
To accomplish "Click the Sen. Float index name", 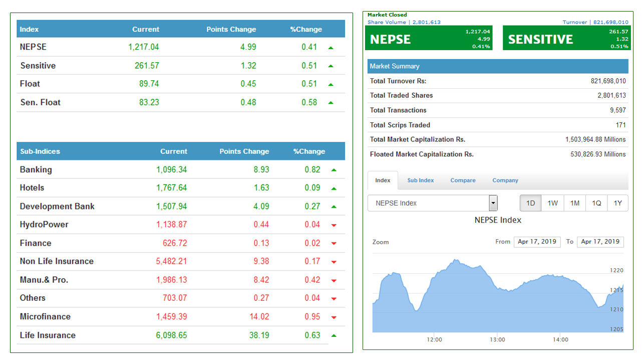I will 40,102.
